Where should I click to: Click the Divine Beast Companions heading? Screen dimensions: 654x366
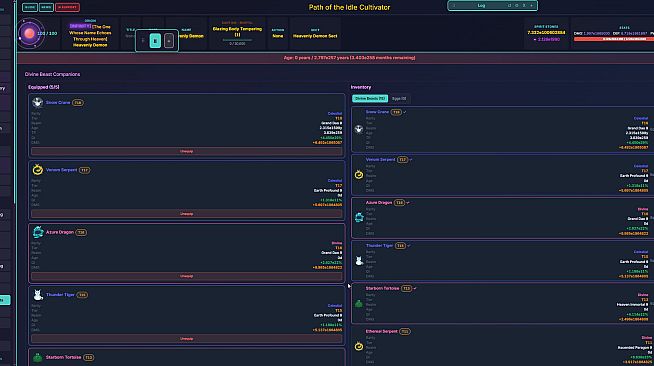(52, 74)
